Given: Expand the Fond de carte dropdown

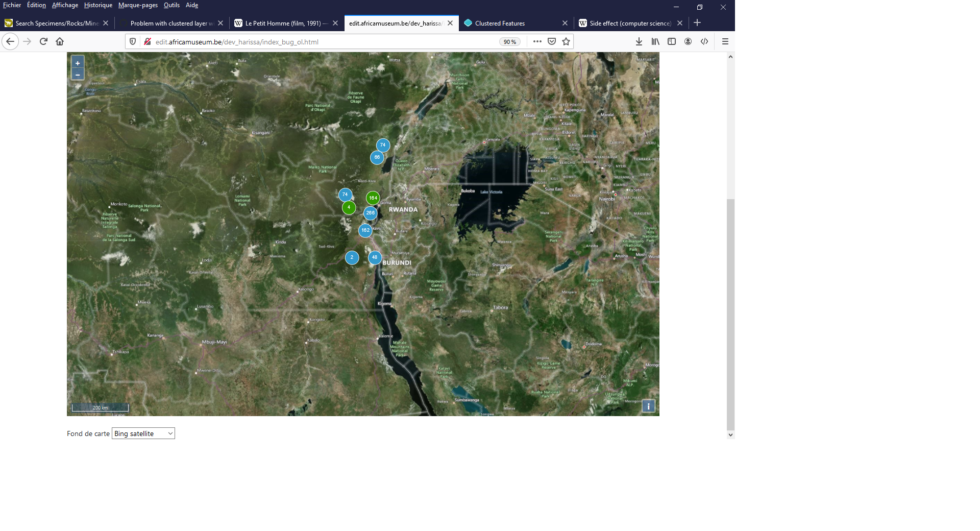Looking at the screenshot, I should (143, 433).
